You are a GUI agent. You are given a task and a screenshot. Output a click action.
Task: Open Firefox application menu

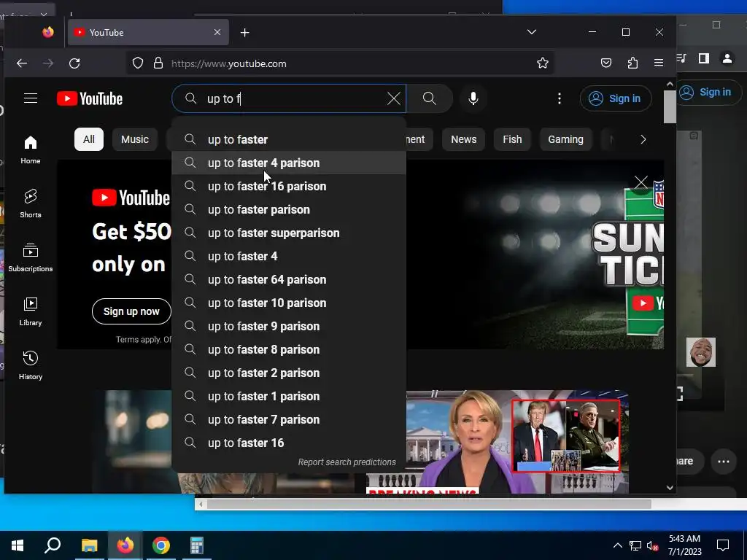659,63
